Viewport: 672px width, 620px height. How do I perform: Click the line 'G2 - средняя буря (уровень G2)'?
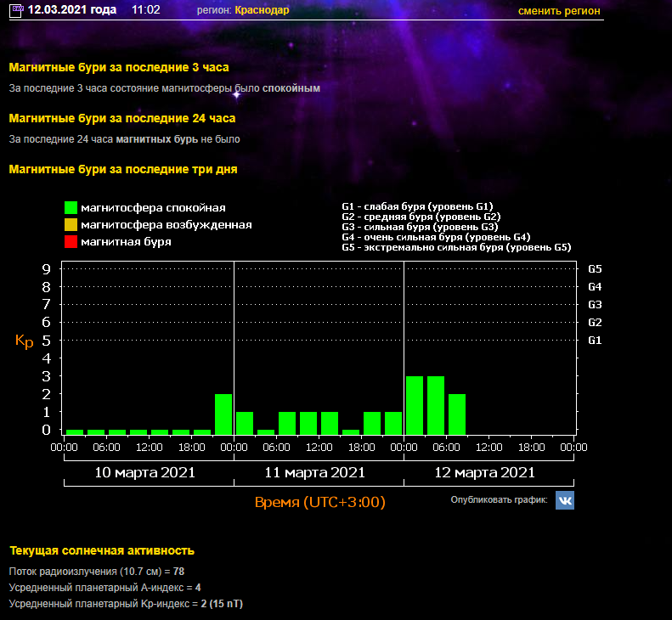pyautogui.click(x=421, y=217)
